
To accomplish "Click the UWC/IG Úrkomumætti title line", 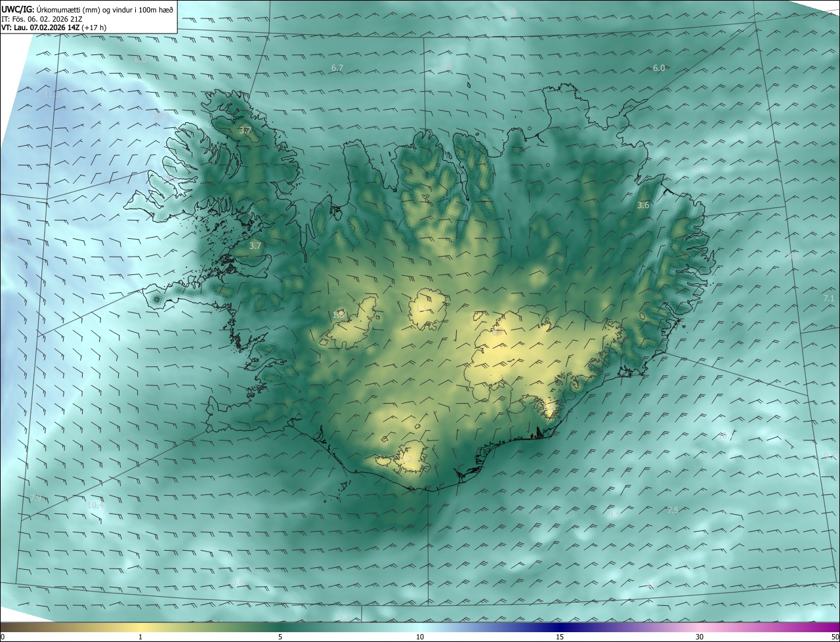I will [87, 9].
